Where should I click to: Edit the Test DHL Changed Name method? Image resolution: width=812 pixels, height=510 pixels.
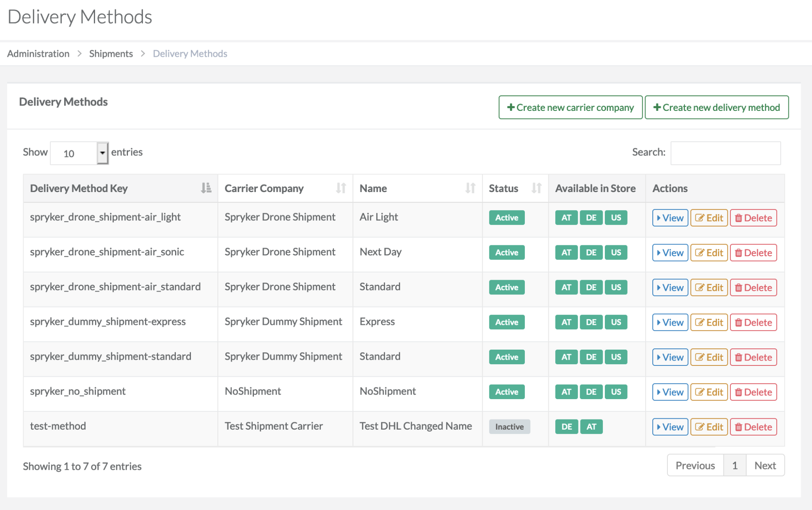pyautogui.click(x=709, y=427)
